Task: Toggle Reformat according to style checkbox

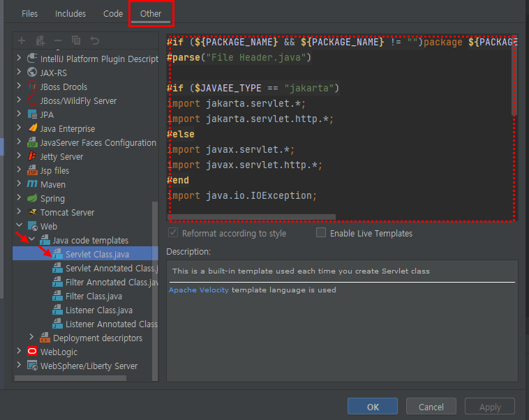Action: click(x=173, y=233)
